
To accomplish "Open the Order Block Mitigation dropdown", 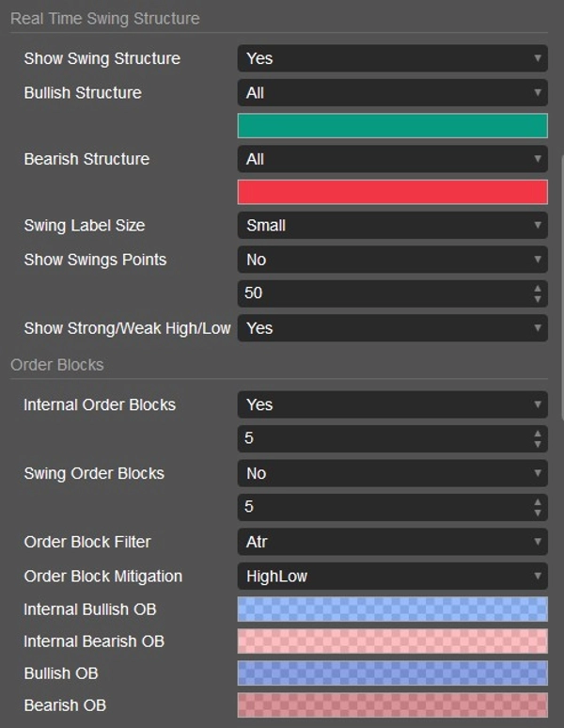I will pyautogui.click(x=392, y=576).
